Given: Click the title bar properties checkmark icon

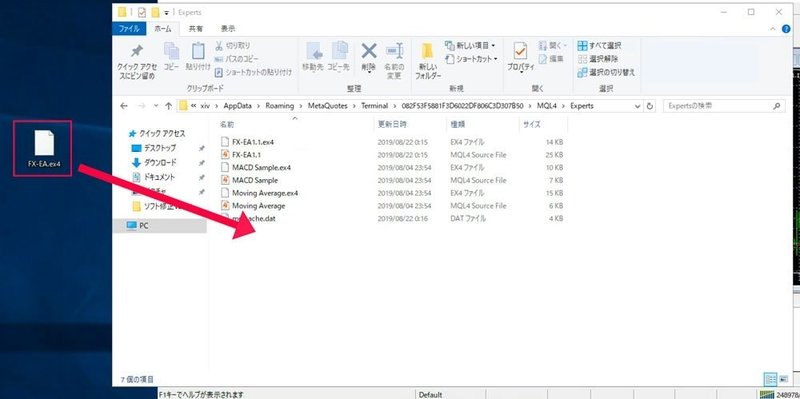Looking at the screenshot, I should point(142,12).
